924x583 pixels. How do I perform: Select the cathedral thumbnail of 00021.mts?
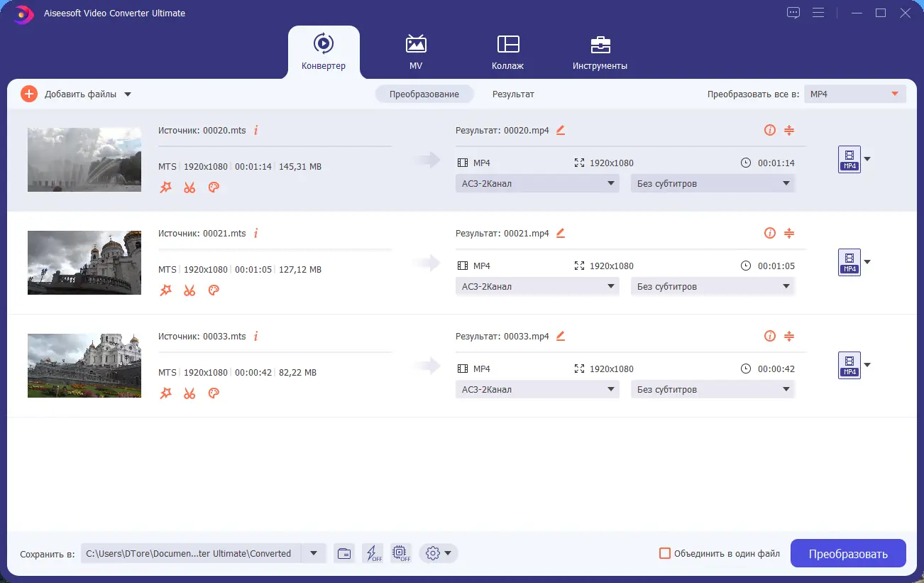tap(84, 263)
